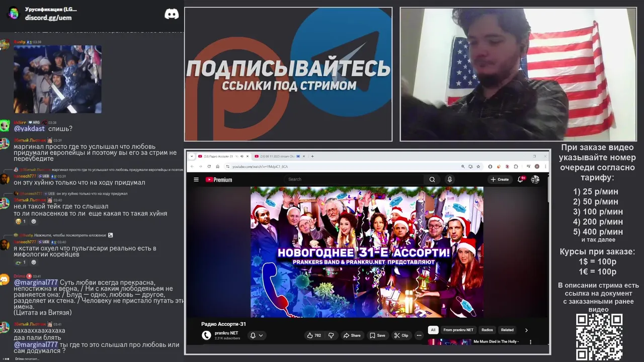Open a new Chrome tab with plus
Image resolution: width=644 pixels, height=362 pixels.
(x=312, y=156)
